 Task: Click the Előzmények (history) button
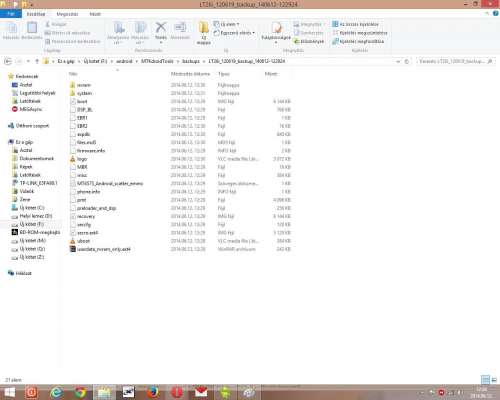click(x=309, y=41)
